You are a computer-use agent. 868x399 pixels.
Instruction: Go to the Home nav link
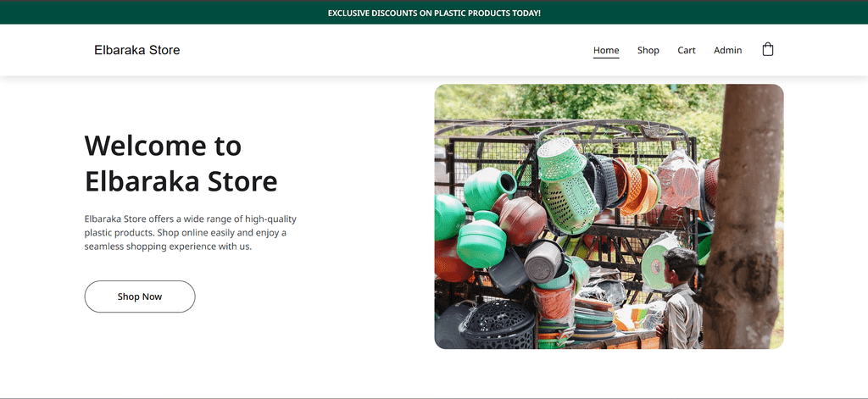606,50
